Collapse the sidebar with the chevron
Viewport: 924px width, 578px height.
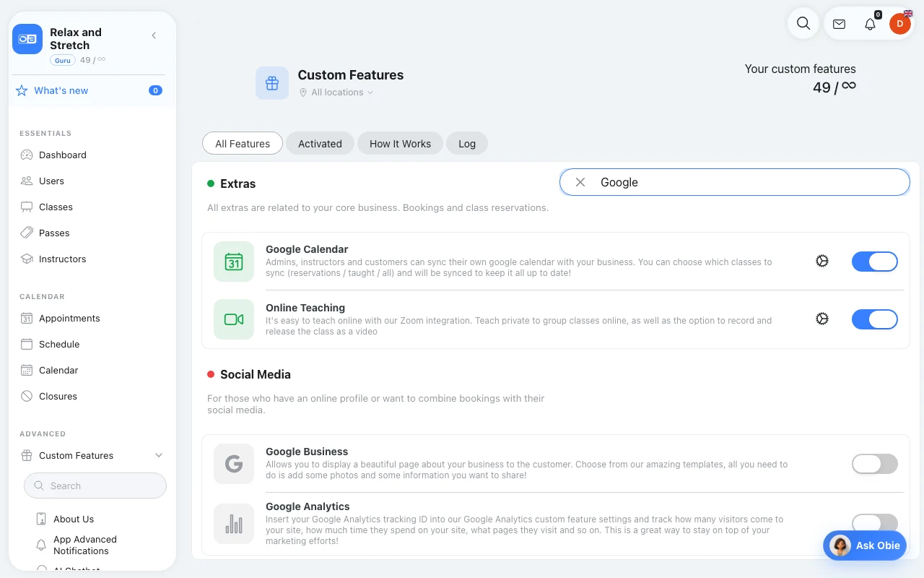[154, 35]
